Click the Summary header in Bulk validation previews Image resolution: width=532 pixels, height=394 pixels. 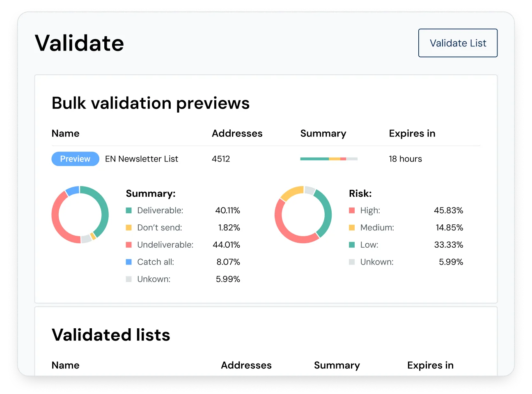click(323, 134)
